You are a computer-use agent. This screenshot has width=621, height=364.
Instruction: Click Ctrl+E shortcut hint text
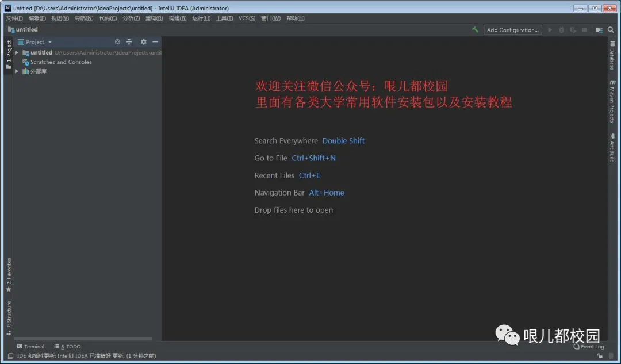pos(309,175)
